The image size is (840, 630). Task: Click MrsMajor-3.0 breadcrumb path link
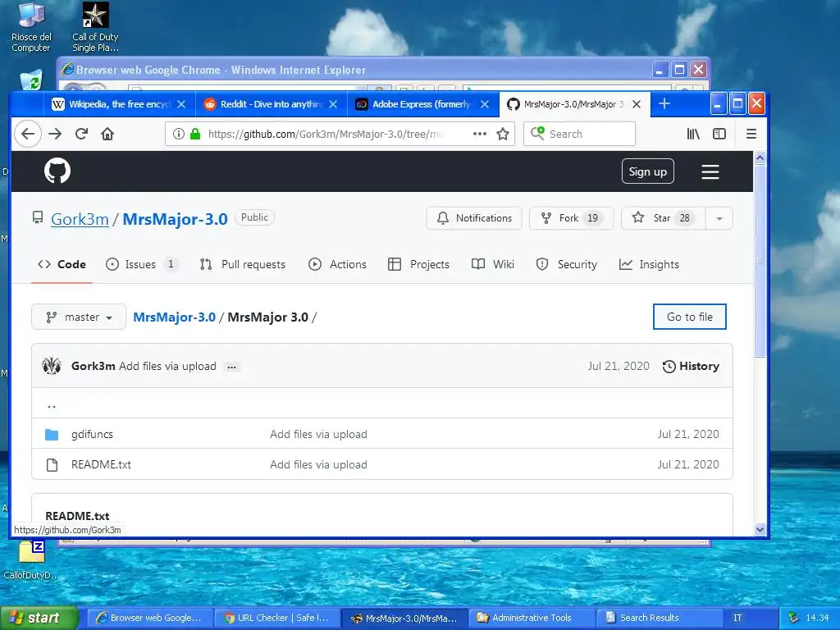pyautogui.click(x=174, y=317)
